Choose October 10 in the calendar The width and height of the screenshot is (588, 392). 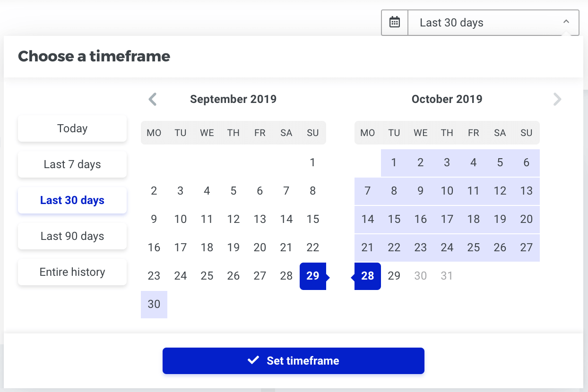click(447, 191)
